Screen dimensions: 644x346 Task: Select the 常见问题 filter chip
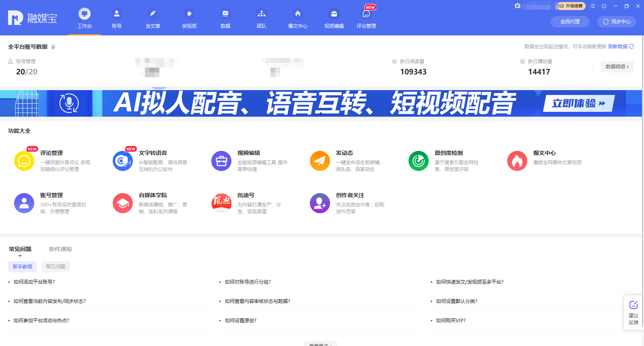(x=56, y=267)
